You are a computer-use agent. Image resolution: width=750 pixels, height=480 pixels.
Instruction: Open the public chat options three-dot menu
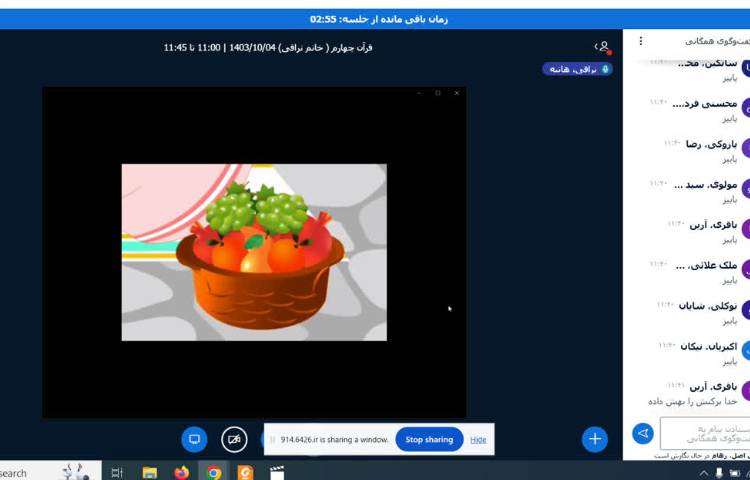[x=641, y=41]
